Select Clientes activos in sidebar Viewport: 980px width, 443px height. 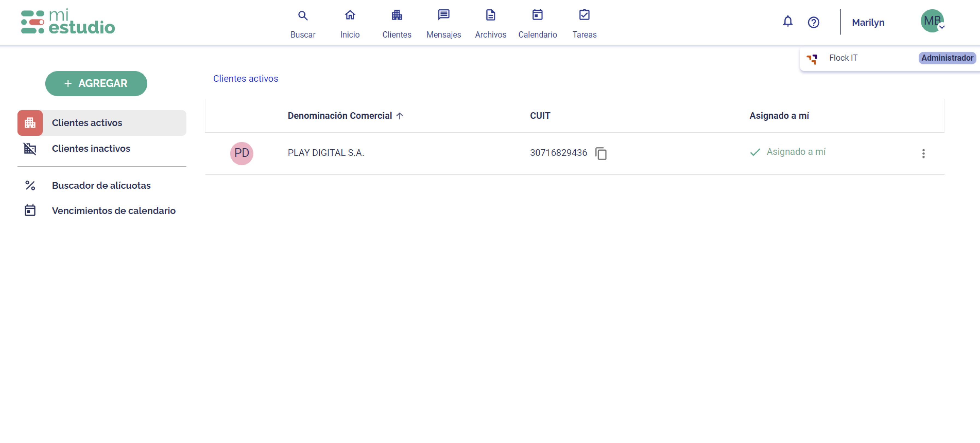102,123
